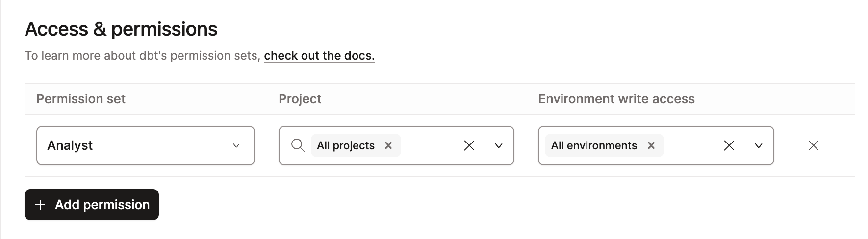
Task: Click the Permission set column header
Action: (81, 99)
